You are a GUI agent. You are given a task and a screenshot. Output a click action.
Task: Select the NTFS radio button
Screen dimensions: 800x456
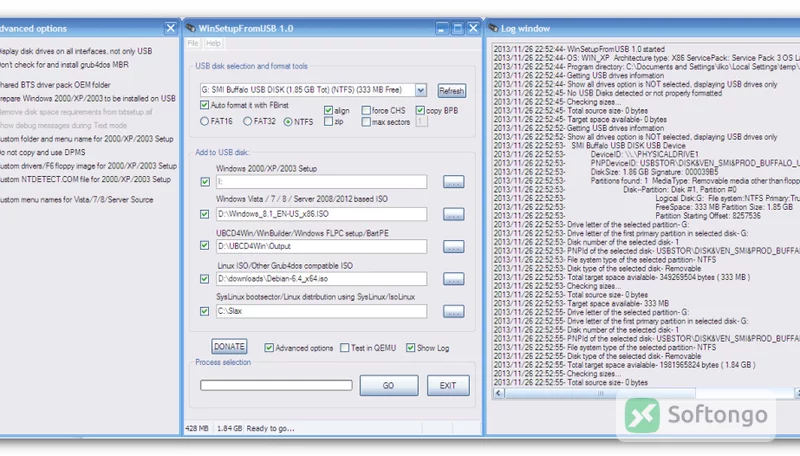click(288, 122)
